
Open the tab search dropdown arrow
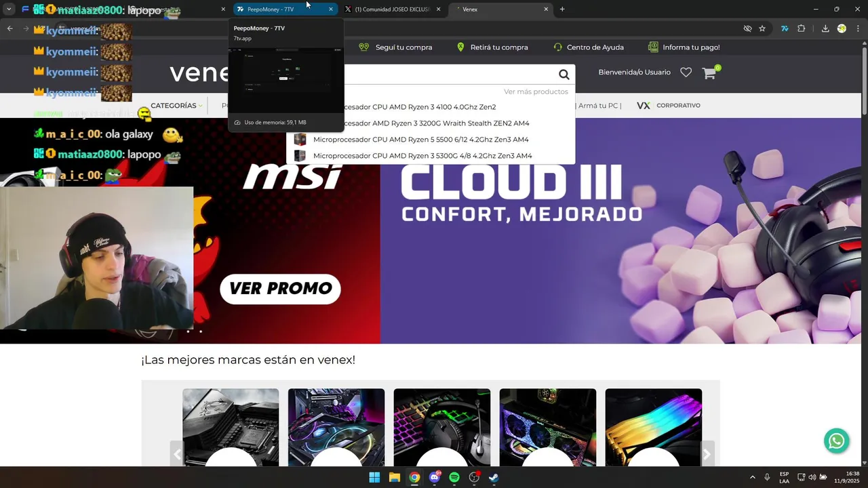9,9
